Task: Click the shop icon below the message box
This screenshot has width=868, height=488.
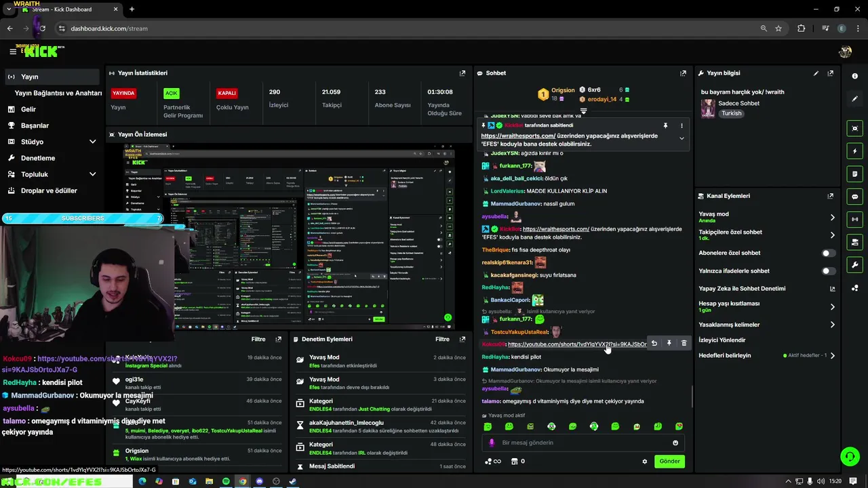Action: click(x=514, y=462)
